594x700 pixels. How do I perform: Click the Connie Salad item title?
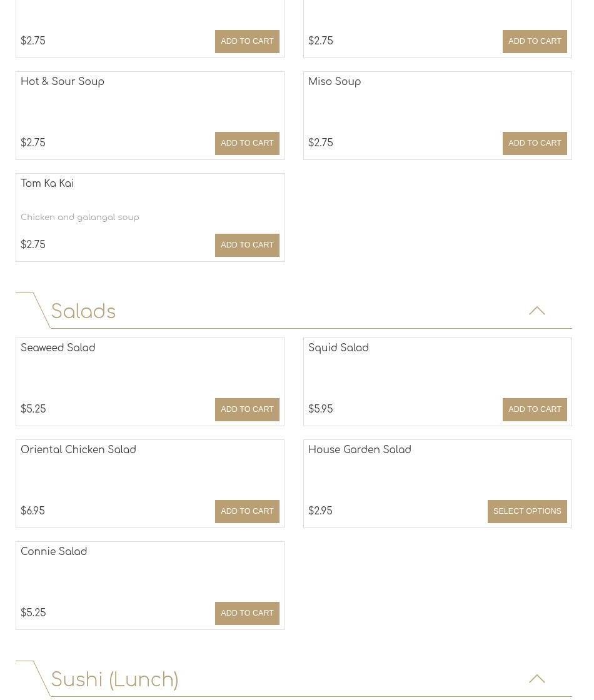coord(54,552)
